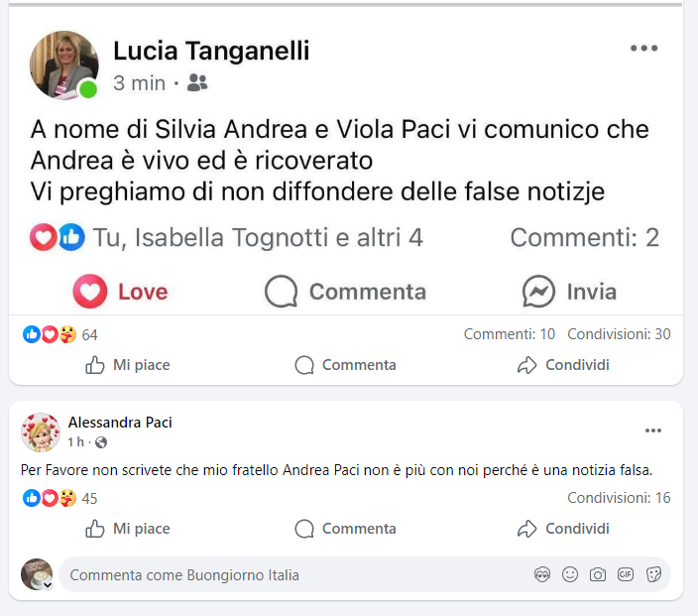Viewport: 698px width, 616px height.
Task: Open the options menu on Lucia Tanganelli's post
Action: pyautogui.click(x=644, y=49)
